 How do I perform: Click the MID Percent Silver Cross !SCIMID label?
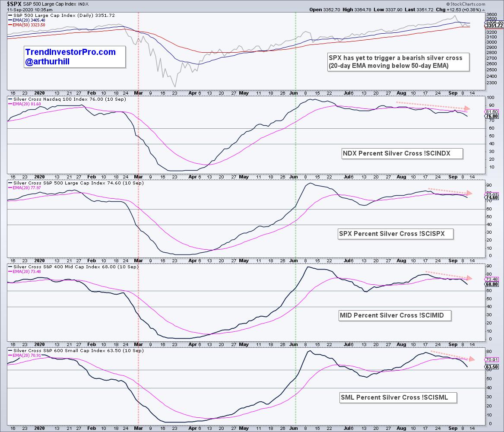(x=395, y=315)
